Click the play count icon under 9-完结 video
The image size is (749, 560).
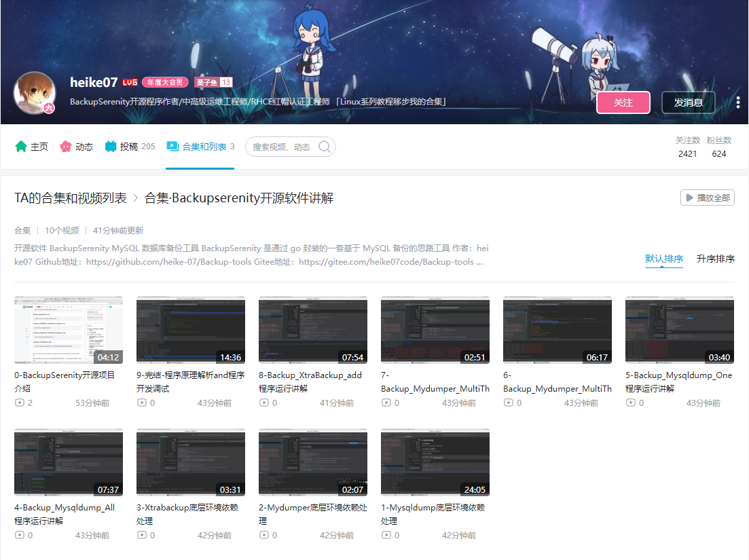(142, 403)
